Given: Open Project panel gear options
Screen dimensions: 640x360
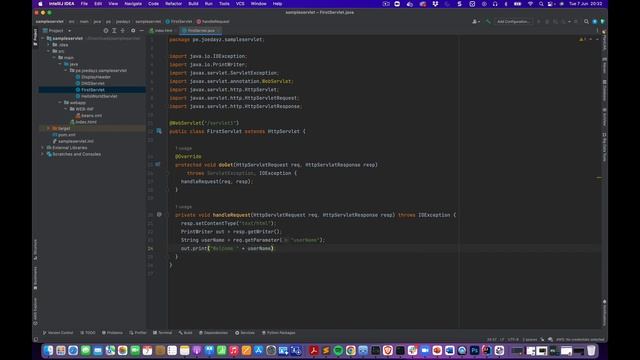Looking at the screenshot, I should click(x=133, y=31).
